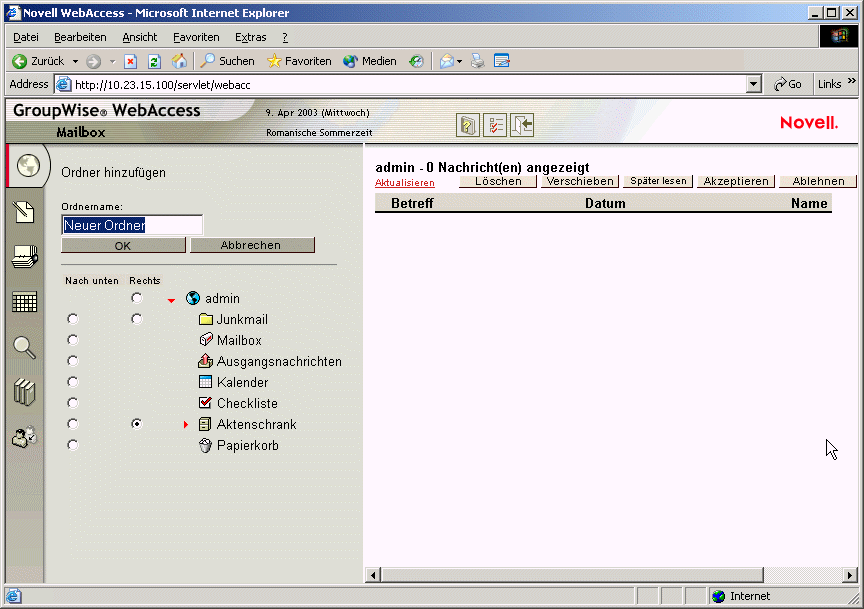
Task: Click the Kalender folder icon
Action: pyautogui.click(x=205, y=382)
